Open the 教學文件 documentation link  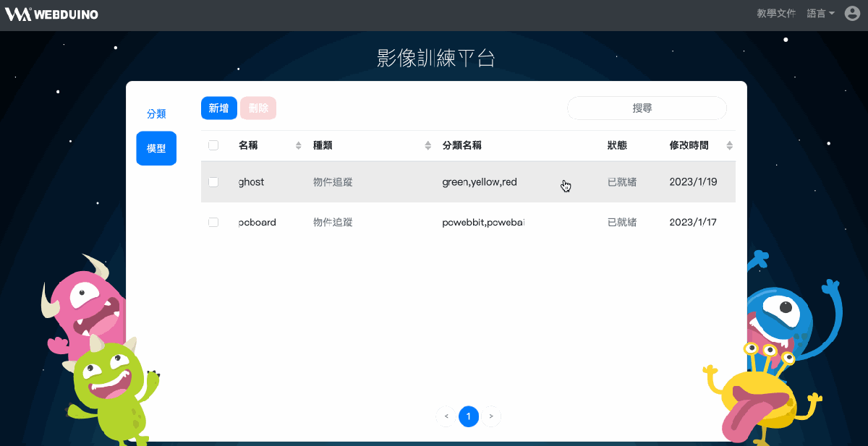(x=776, y=14)
